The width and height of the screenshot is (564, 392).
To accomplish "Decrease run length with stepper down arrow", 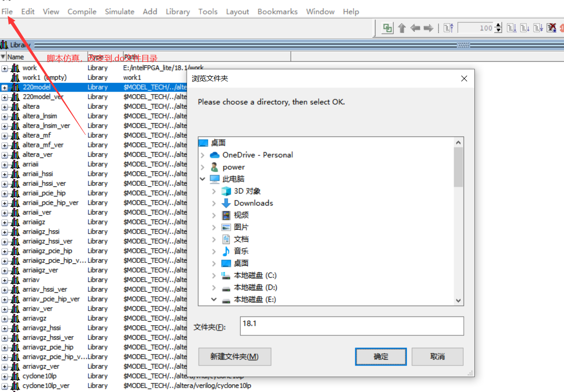I will [x=498, y=30].
